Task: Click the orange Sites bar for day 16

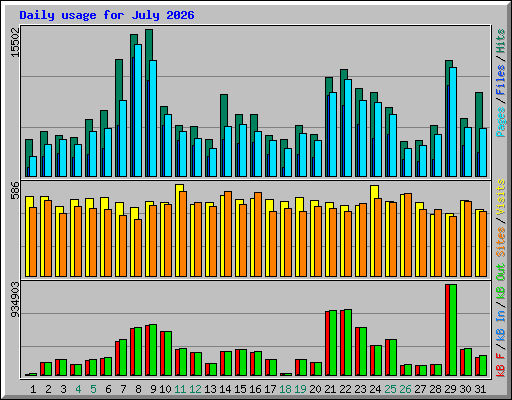Action: 258,234
